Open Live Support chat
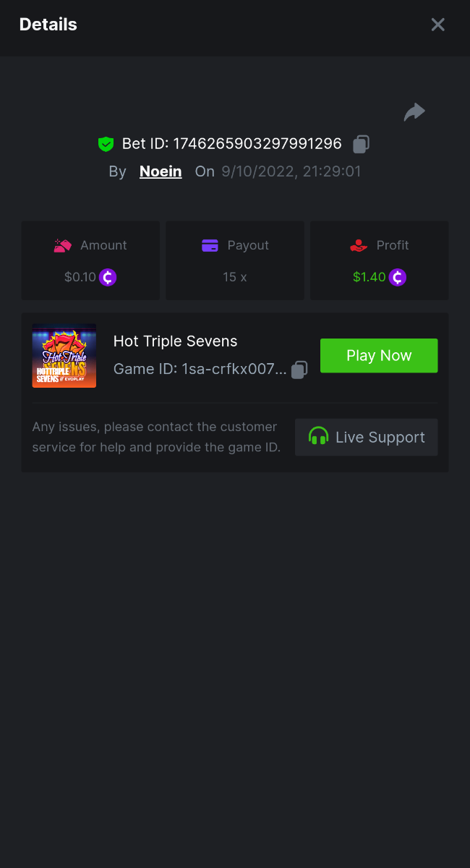 (x=367, y=437)
